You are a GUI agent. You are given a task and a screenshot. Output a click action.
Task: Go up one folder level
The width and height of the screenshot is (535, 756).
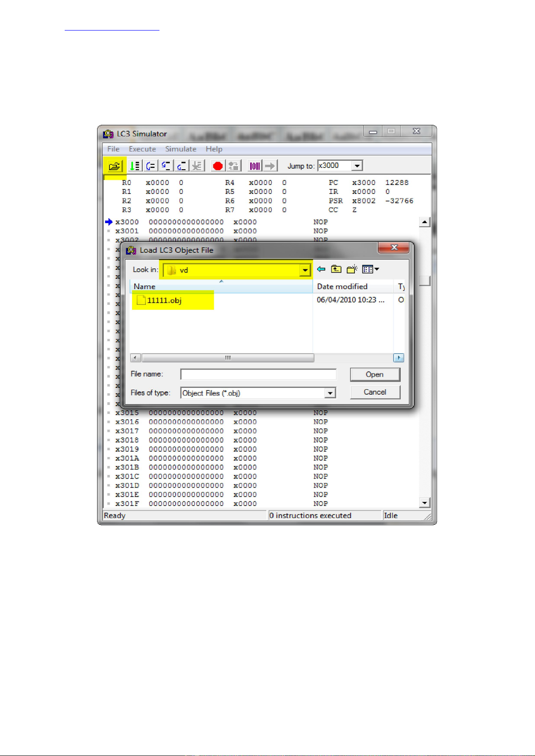coord(336,269)
